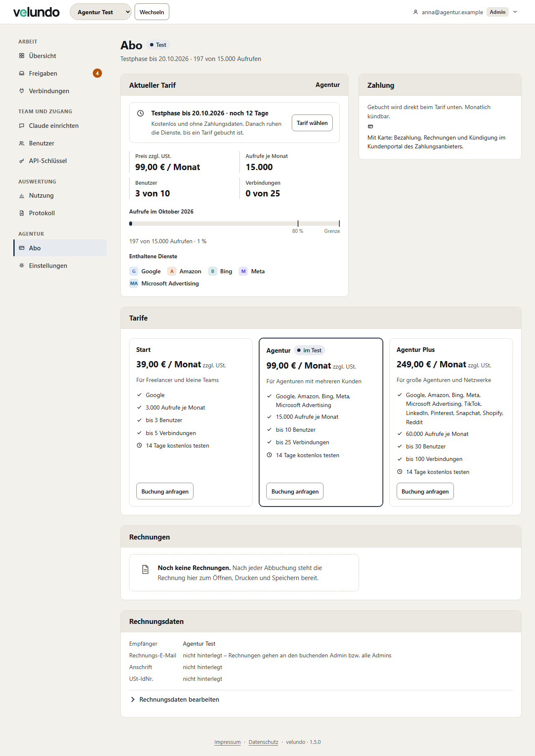Image resolution: width=535 pixels, height=756 pixels.
Task: Click the text '197 von 15.000 Aufrufen · 1 %'
Action: tap(168, 241)
